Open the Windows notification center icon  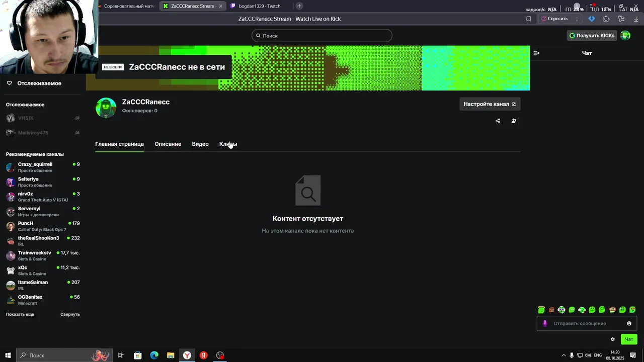633,355
